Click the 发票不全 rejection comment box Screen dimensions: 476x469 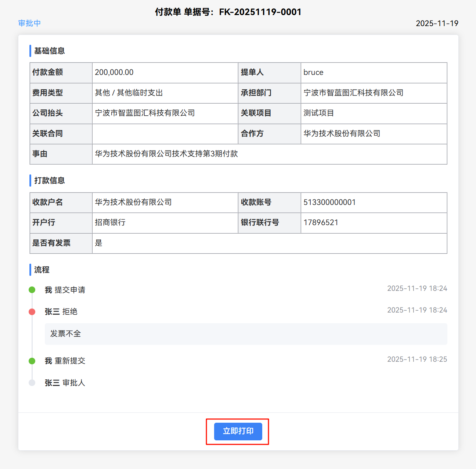click(246, 334)
